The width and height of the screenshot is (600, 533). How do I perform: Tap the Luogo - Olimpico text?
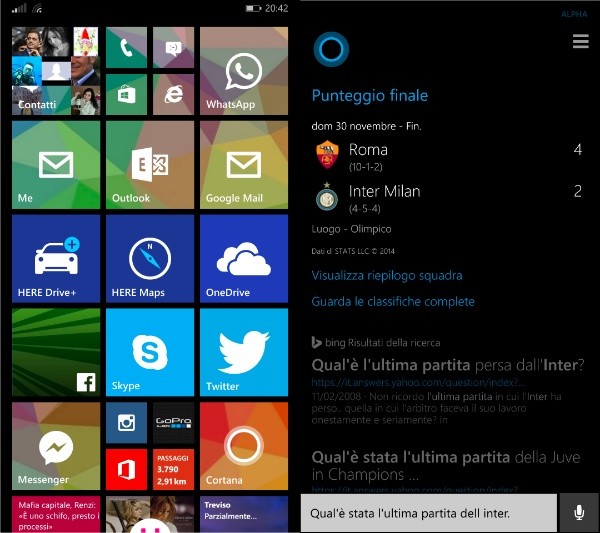[x=351, y=229]
